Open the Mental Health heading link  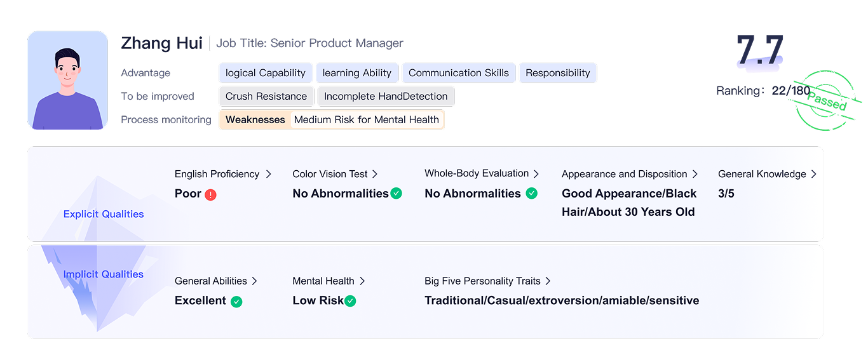pos(323,281)
